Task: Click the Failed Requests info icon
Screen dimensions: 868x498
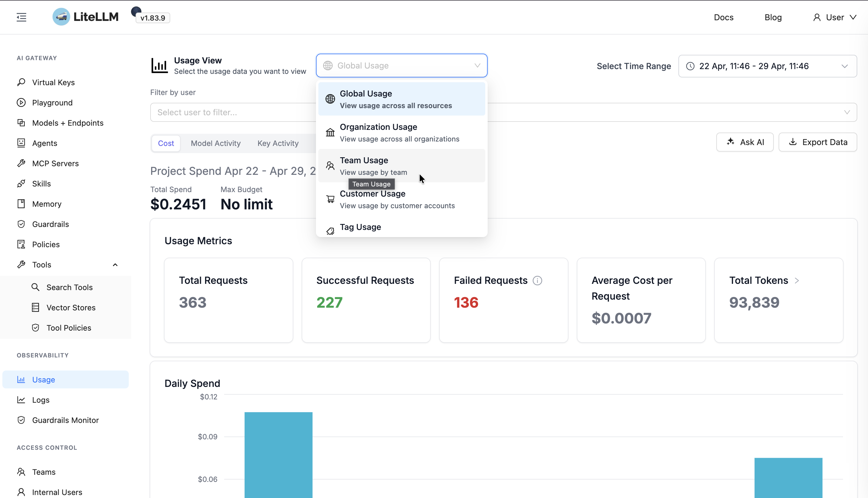Action: coord(537,281)
